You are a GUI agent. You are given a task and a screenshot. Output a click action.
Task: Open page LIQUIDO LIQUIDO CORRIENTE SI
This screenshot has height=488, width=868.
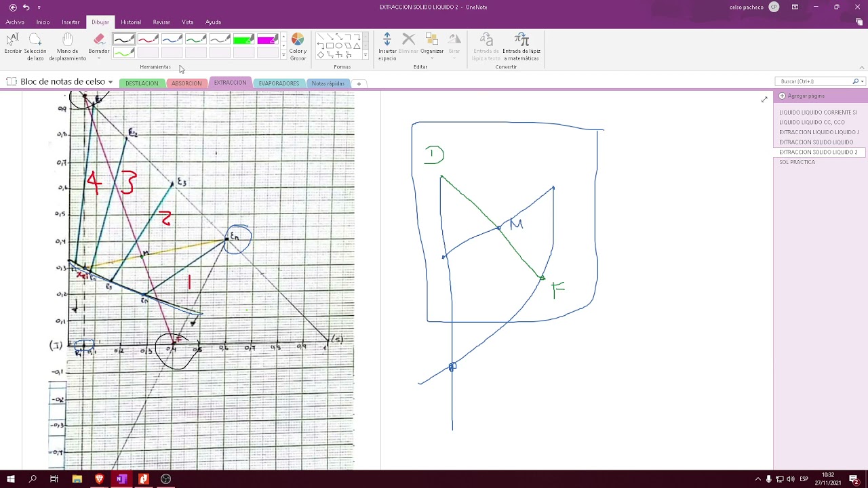818,113
